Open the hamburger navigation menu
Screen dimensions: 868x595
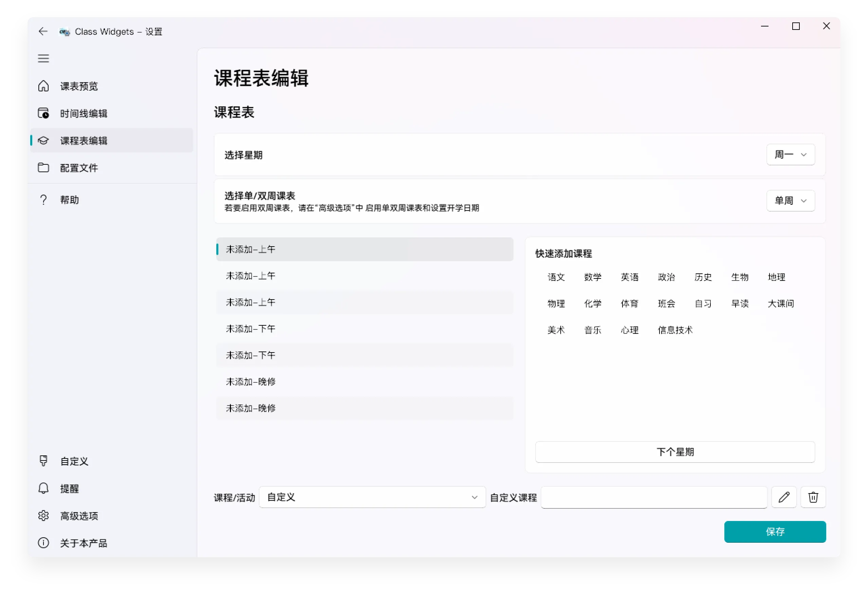(43, 58)
